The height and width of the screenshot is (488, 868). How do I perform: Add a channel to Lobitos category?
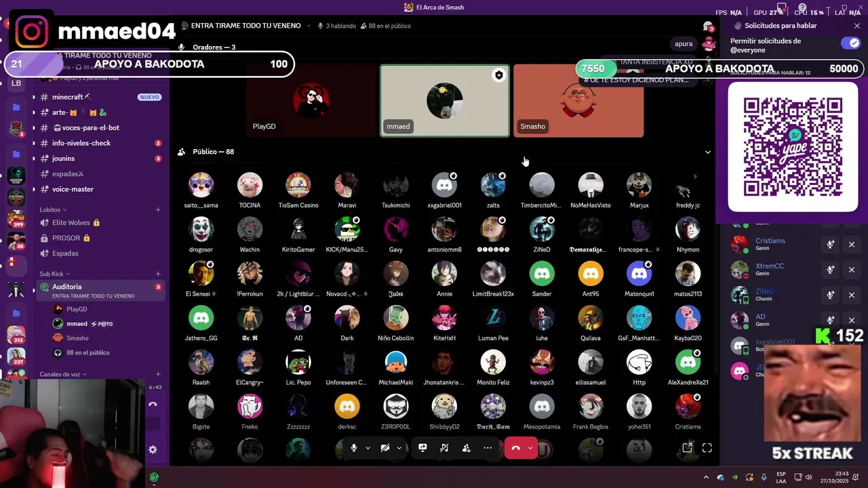[158, 209]
